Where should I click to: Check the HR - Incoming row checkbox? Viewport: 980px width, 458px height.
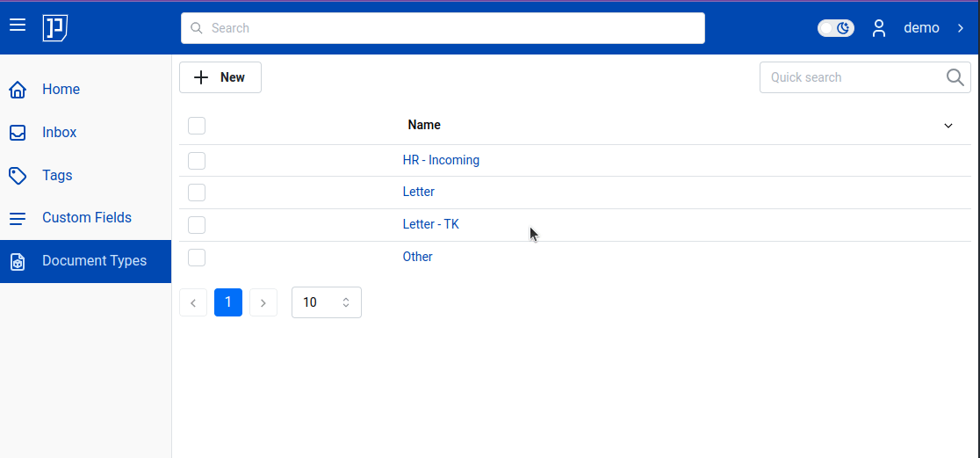[x=197, y=161]
